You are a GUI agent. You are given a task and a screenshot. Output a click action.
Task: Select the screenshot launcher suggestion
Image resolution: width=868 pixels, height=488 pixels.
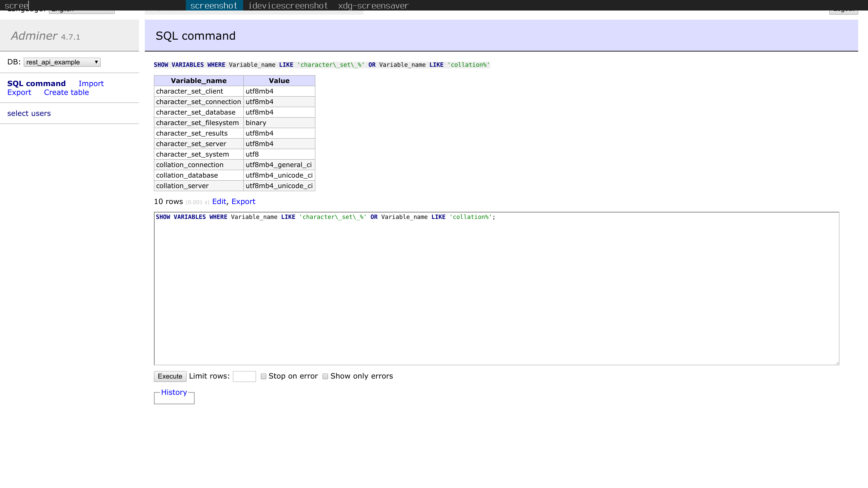coord(214,5)
